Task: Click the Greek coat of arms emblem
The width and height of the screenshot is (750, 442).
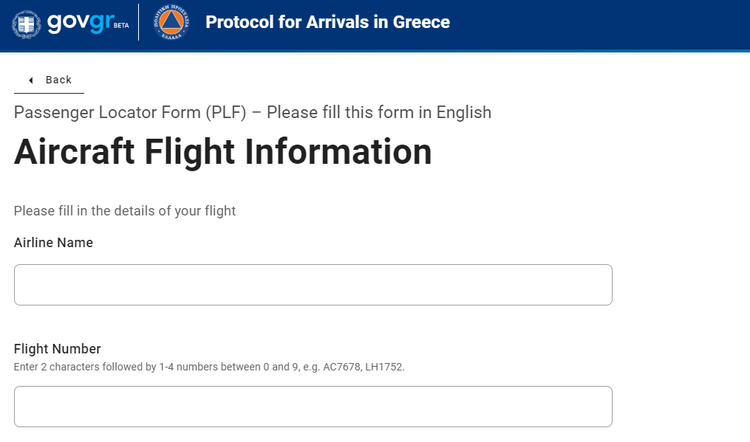Action: 26,24
